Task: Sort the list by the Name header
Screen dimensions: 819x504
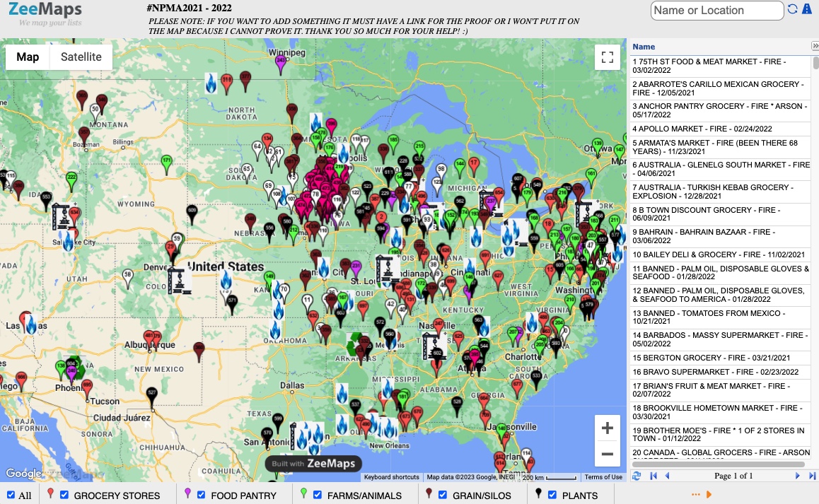Action: 644,47
